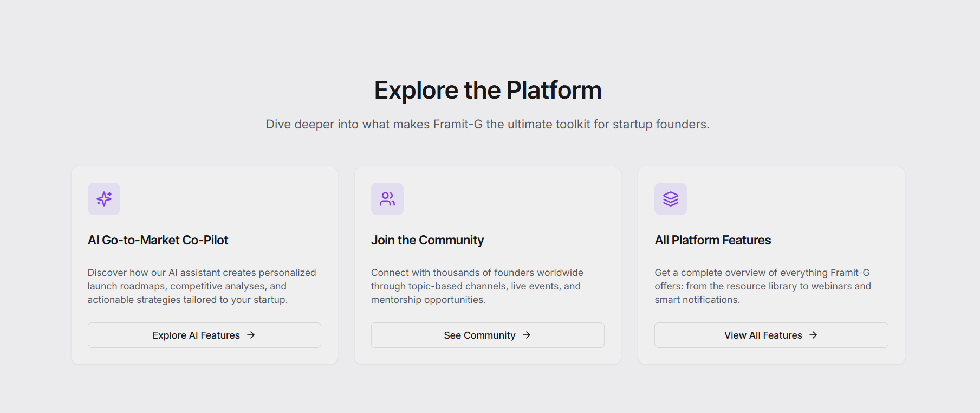Click the All Platform Features heading
The image size is (980, 413).
click(x=712, y=240)
